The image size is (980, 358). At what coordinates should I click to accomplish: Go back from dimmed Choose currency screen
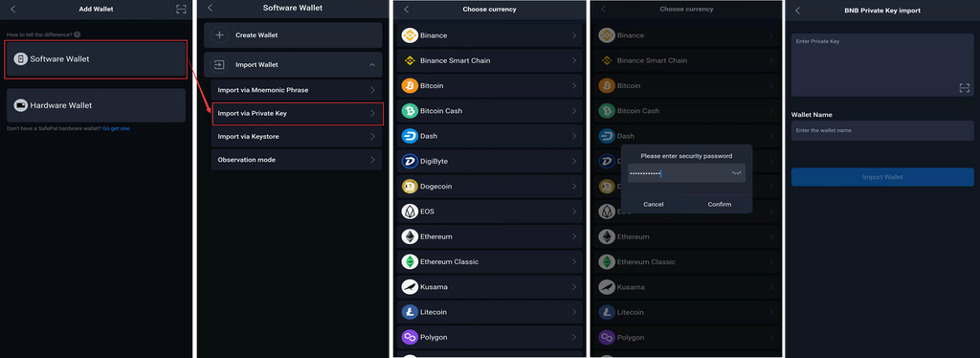(603, 9)
